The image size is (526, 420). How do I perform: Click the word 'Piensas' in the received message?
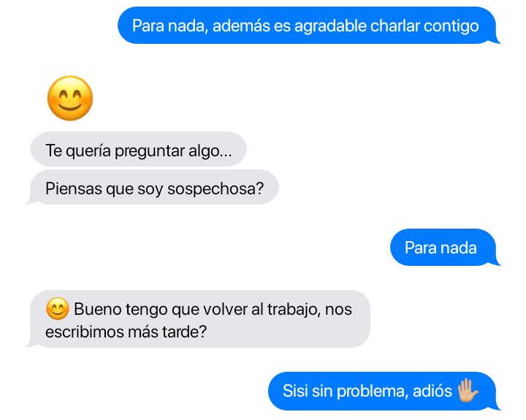74,188
